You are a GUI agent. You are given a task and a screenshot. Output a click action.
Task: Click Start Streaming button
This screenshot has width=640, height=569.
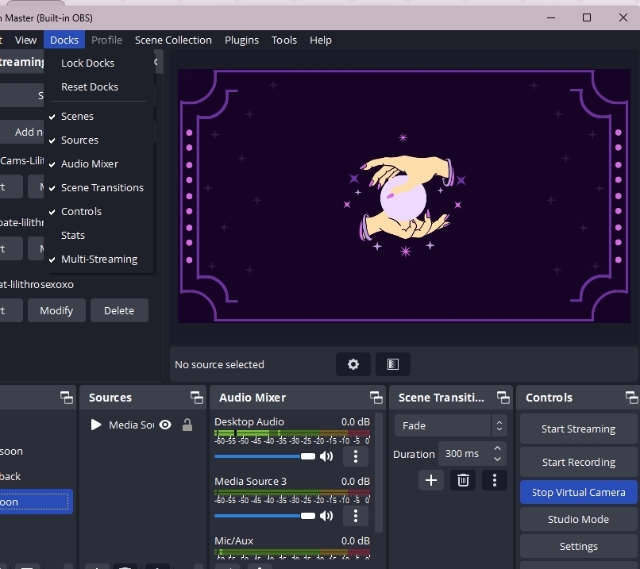(578, 429)
